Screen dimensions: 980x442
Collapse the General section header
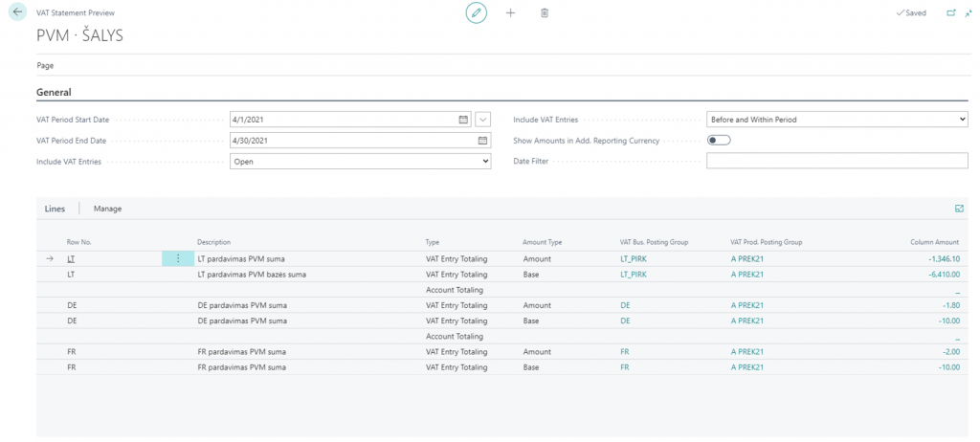pyautogui.click(x=54, y=92)
